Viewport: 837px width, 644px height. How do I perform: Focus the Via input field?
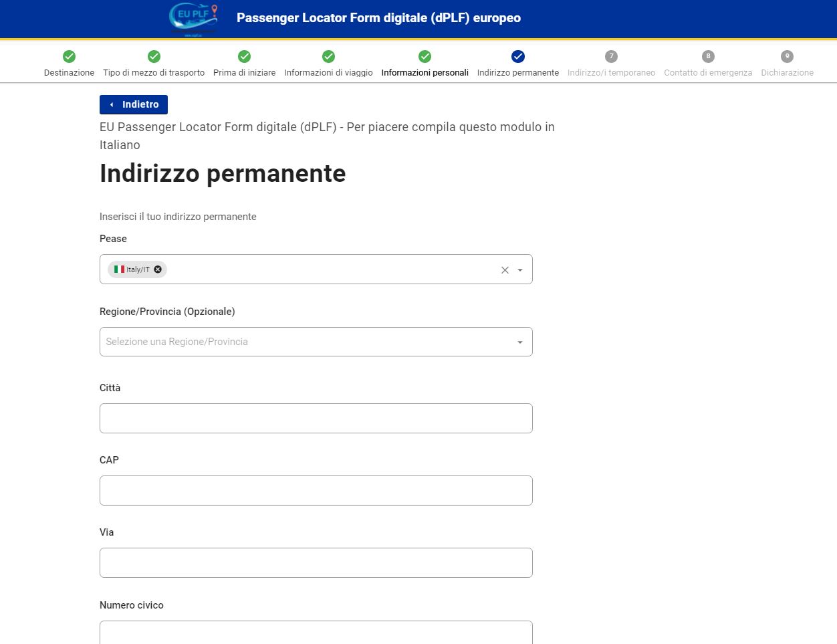(316, 562)
